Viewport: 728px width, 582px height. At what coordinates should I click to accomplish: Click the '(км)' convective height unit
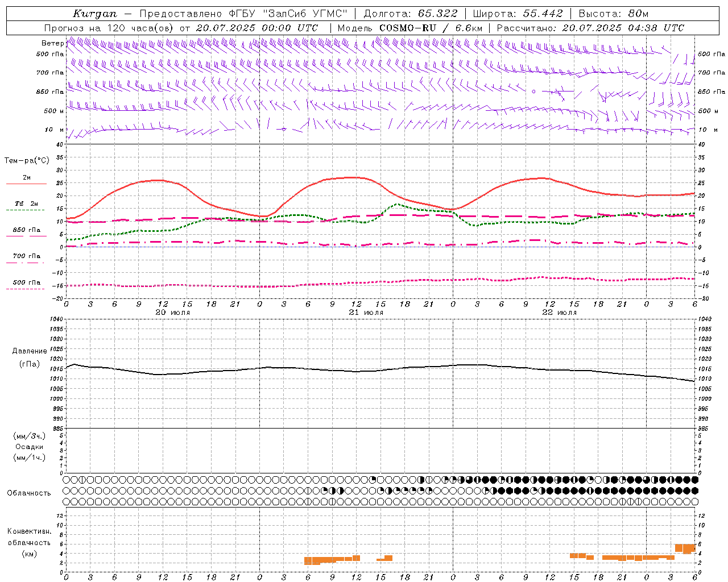tap(30, 554)
